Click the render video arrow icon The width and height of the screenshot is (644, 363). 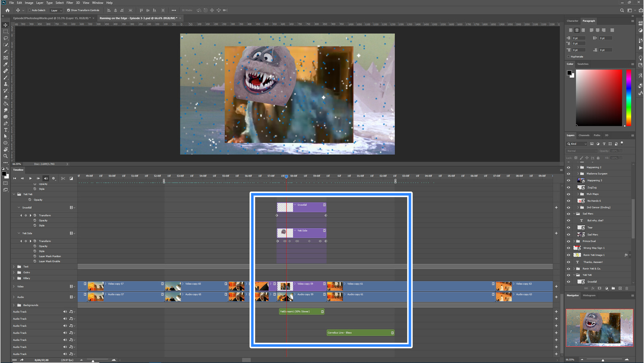pos(22,360)
